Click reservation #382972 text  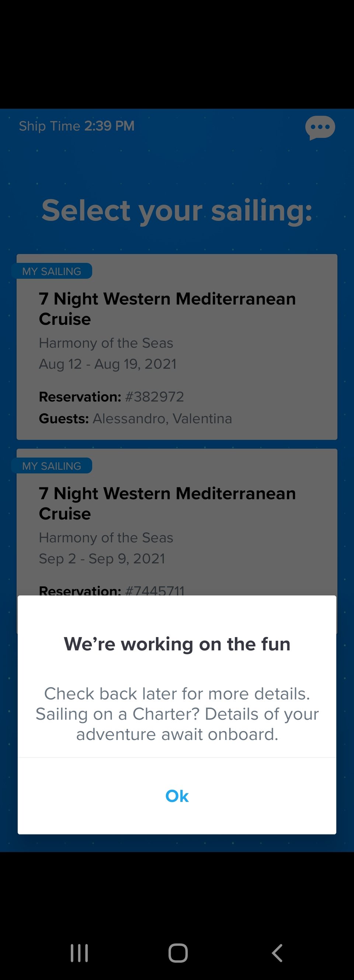click(111, 397)
